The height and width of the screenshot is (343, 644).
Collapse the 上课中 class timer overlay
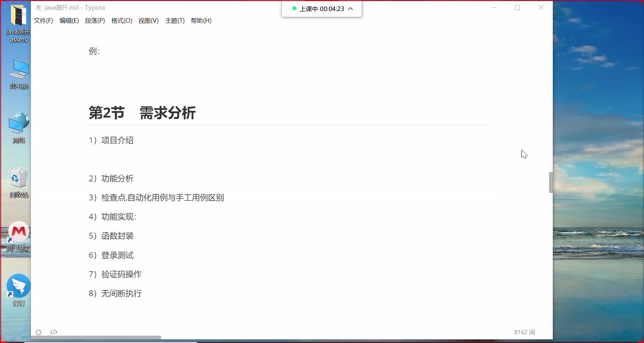point(351,9)
